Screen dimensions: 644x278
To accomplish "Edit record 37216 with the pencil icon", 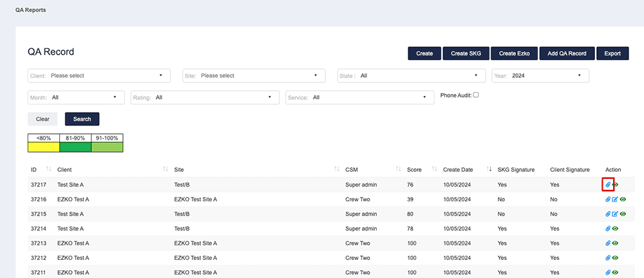I will pos(615,199).
